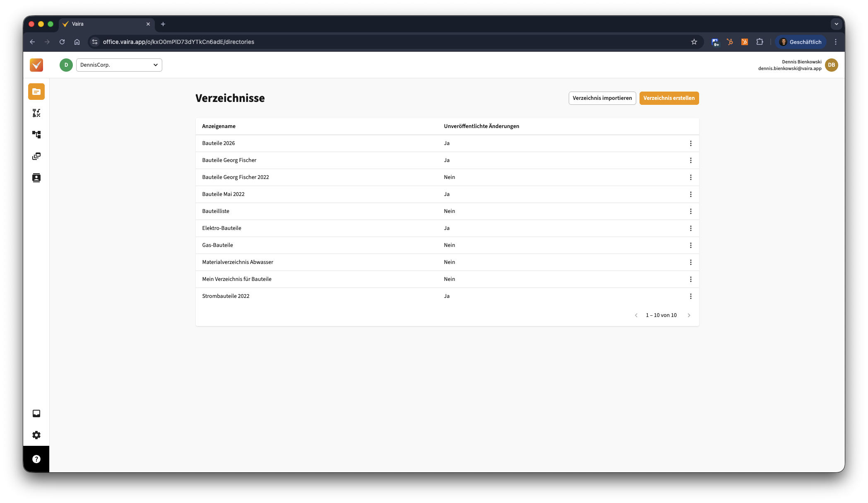Open the directories icon in sidebar
Image resolution: width=868 pixels, height=503 pixels.
pyautogui.click(x=36, y=92)
